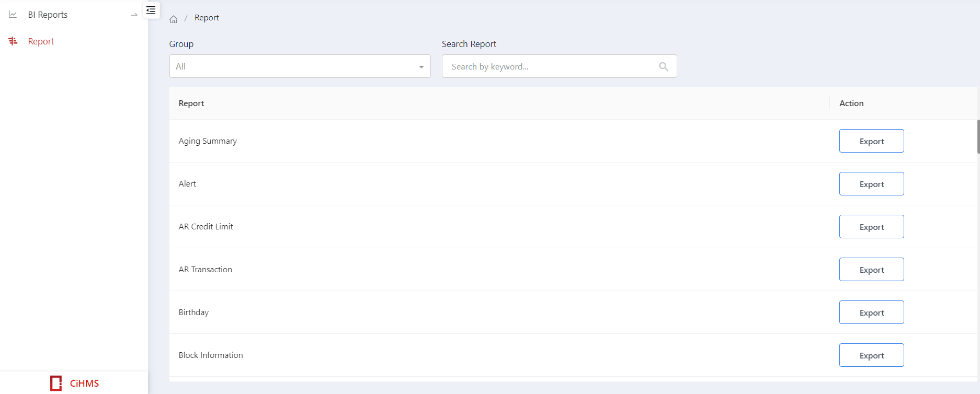The height and width of the screenshot is (394, 980).
Task: Export the AR Transaction report
Action: (871, 270)
